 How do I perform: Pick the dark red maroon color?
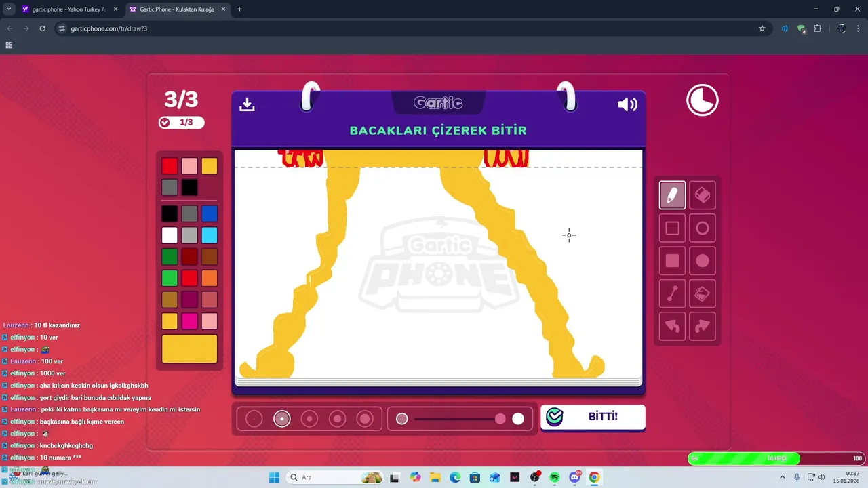point(189,257)
